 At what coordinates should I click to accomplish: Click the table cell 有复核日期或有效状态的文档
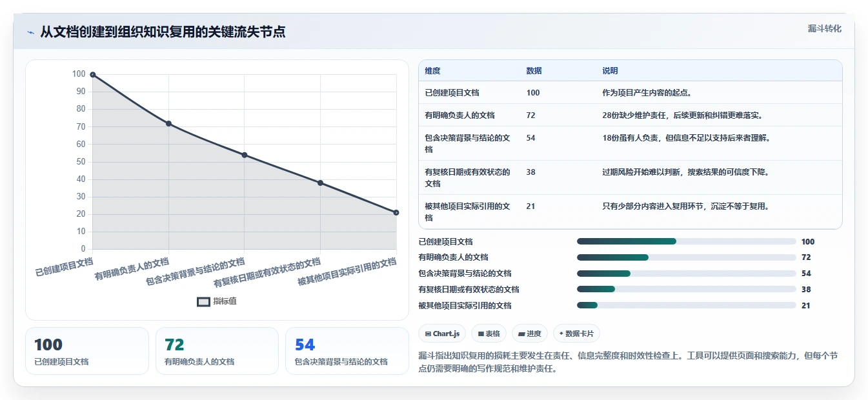click(x=468, y=178)
